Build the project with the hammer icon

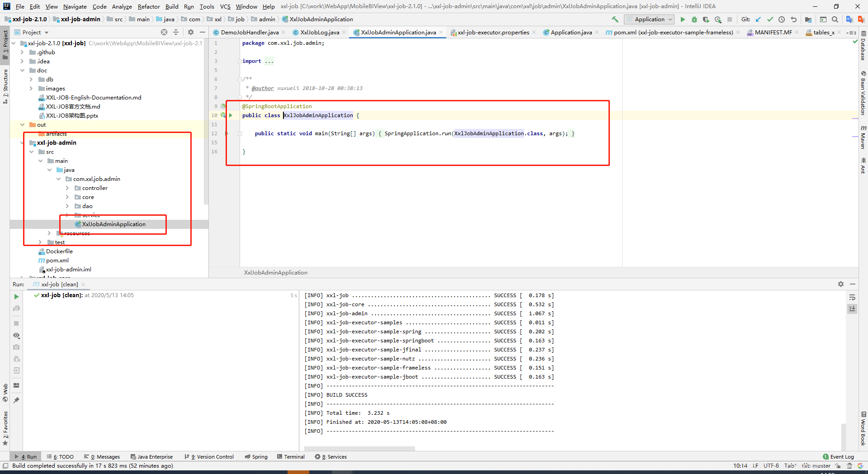[615, 19]
